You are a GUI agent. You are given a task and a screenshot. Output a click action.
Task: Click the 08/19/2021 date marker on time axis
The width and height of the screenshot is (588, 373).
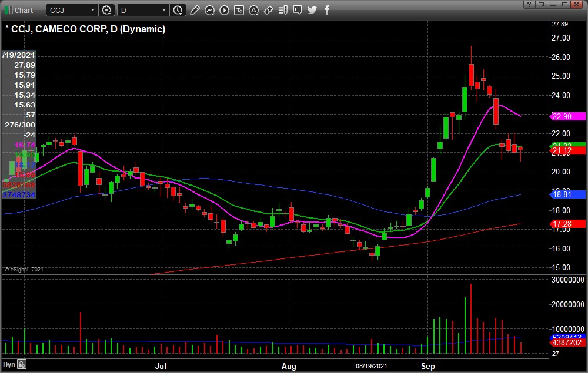pyautogui.click(x=371, y=366)
